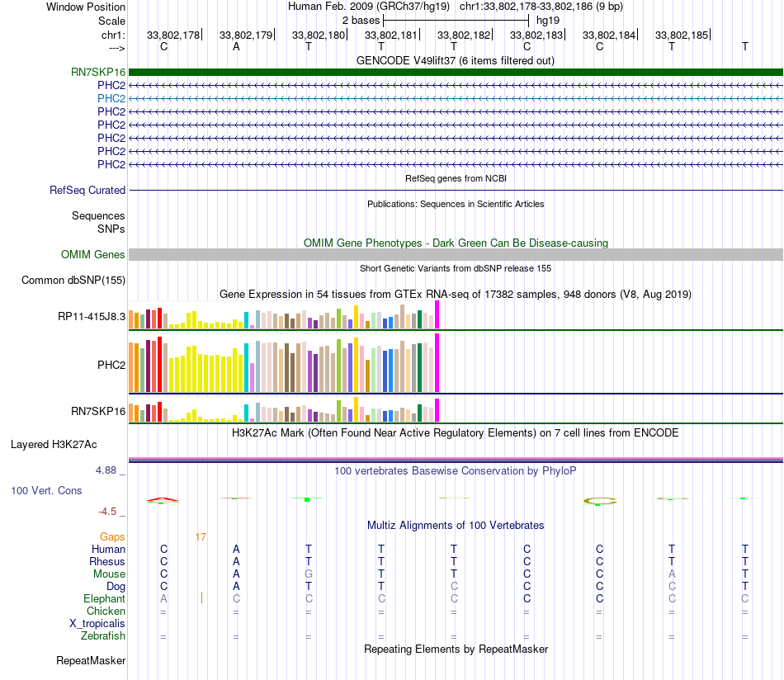The height and width of the screenshot is (680, 784).
Task: Open the RN7SKP16 GTEx expression bar chart
Action: click(x=284, y=410)
